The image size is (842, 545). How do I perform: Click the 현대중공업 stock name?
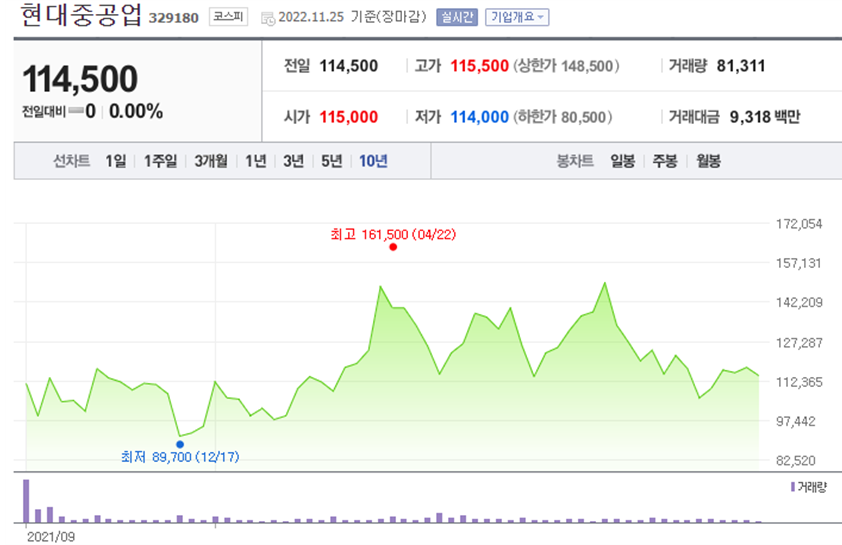point(81,14)
